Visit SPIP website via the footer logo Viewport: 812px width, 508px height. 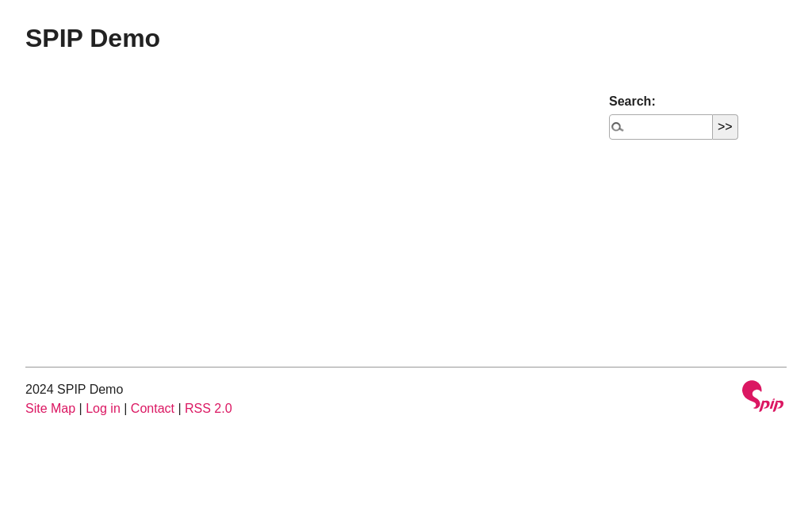[762, 396]
